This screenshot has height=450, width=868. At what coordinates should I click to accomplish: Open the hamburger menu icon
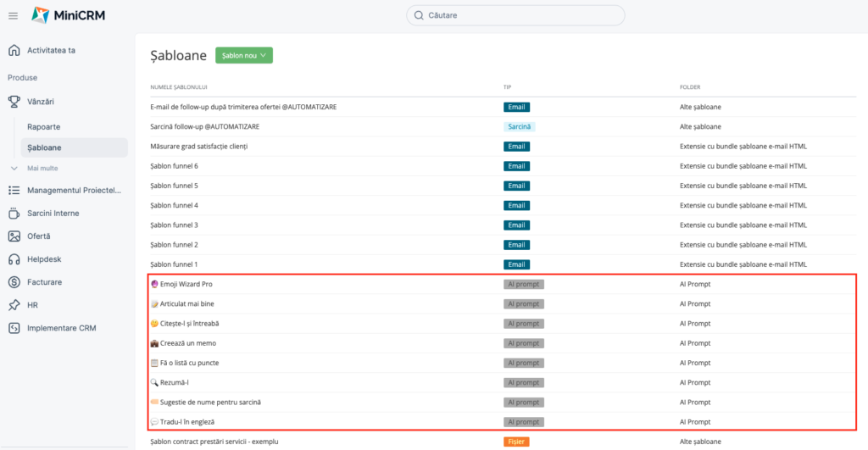pos(14,15)
